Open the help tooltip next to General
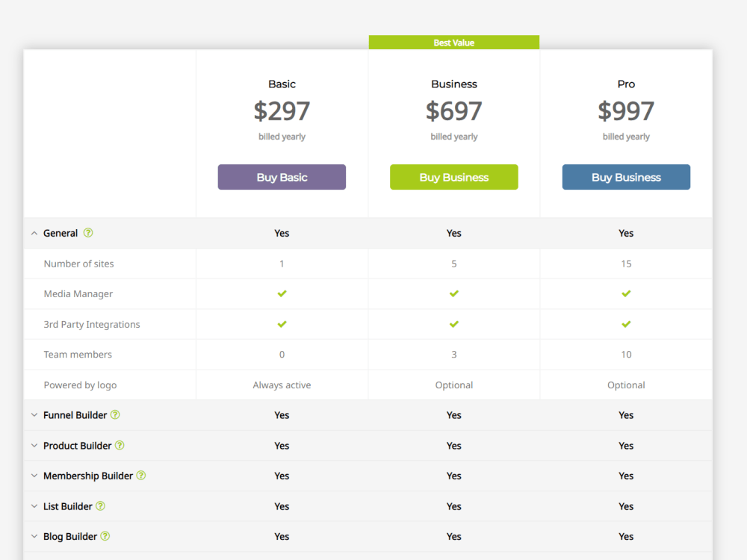The width and height of the screenshot is (747, 560). (x=89, y=233)
